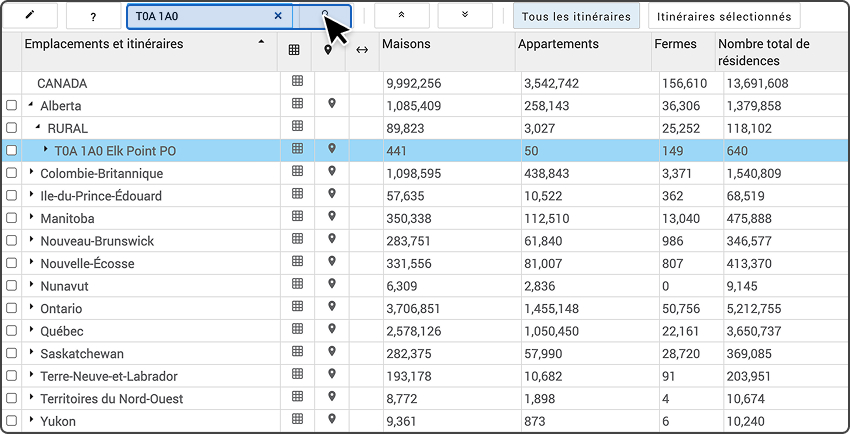
Task: Clear the T0A 1A0 search text
Action: click(x=278, y=16)
